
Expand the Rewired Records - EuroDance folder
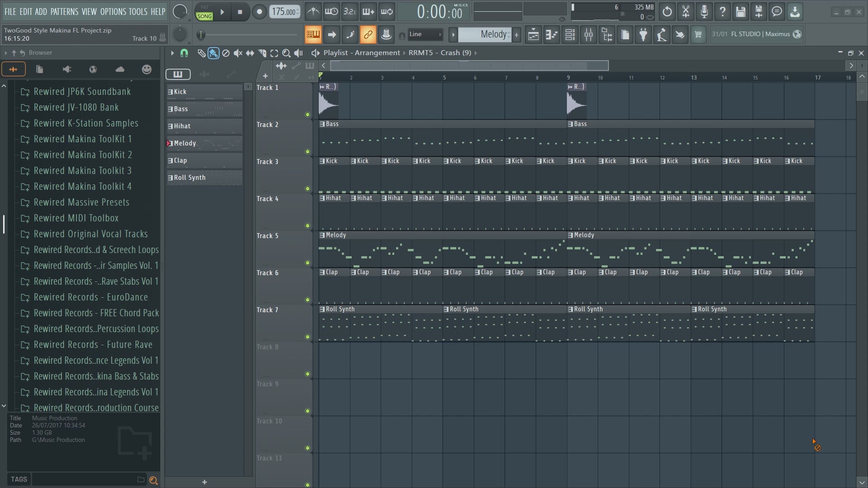(x=91, y=297)
